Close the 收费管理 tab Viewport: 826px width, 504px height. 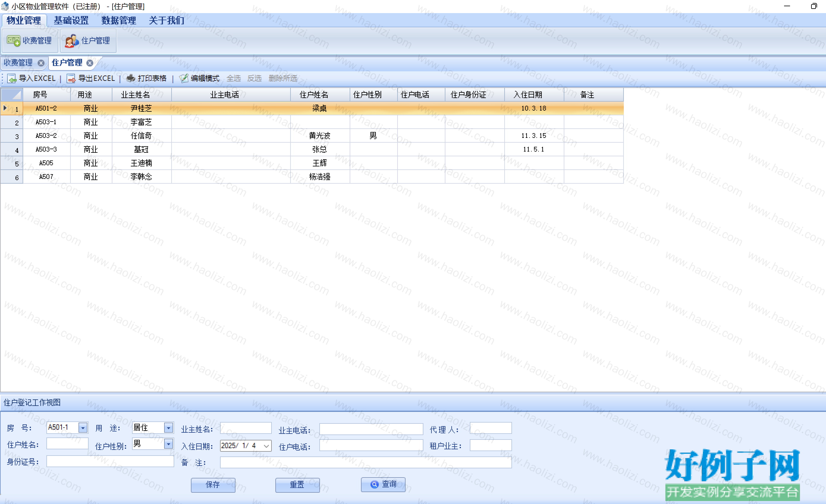pos(41,63)
